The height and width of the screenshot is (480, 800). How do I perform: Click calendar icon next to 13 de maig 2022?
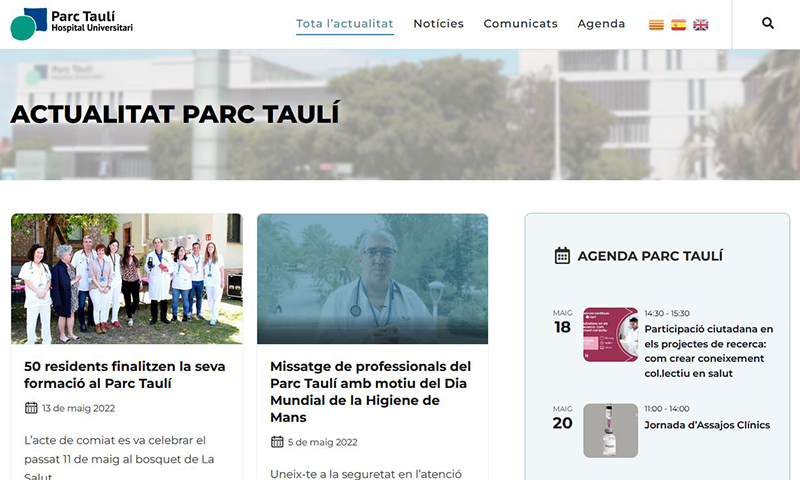pyautogui.click(x=31, y=408)
